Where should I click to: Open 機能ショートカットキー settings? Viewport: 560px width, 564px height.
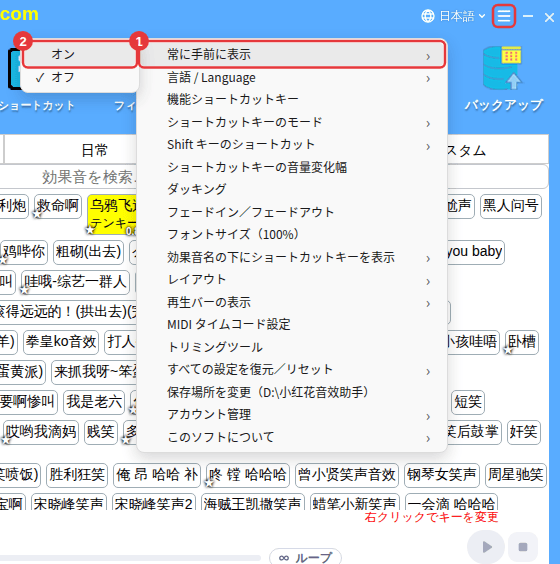click(292, 100)
